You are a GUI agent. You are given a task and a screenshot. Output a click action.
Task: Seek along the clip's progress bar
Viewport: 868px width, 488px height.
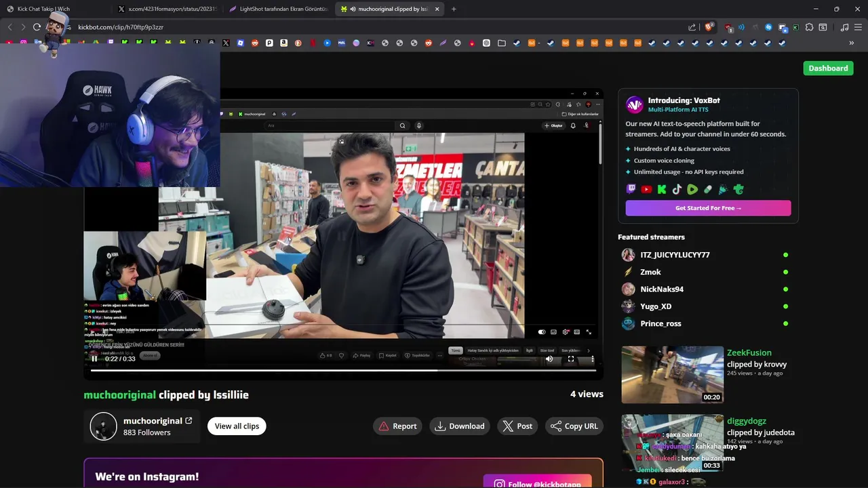coord(343,370)
